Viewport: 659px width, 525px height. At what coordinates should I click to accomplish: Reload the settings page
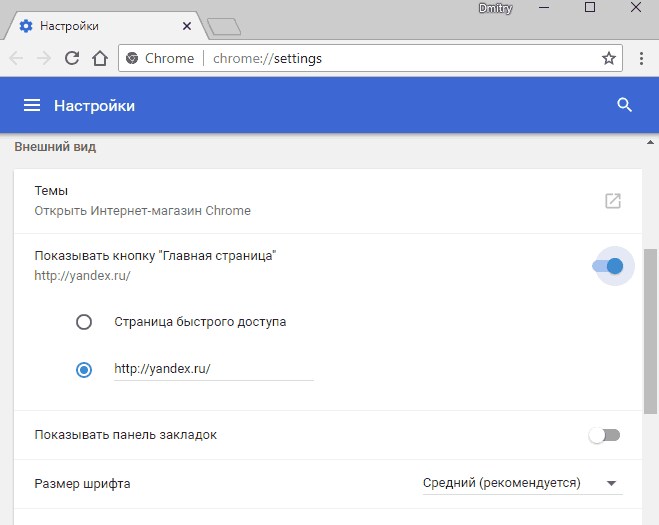click(x=72, y=58)
